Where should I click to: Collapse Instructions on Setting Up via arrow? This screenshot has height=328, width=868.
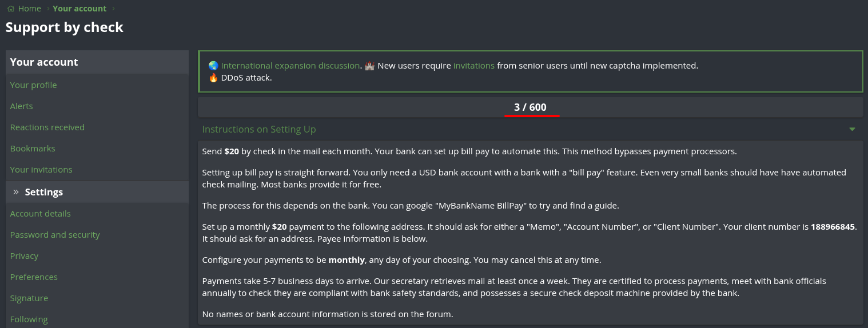852,129
